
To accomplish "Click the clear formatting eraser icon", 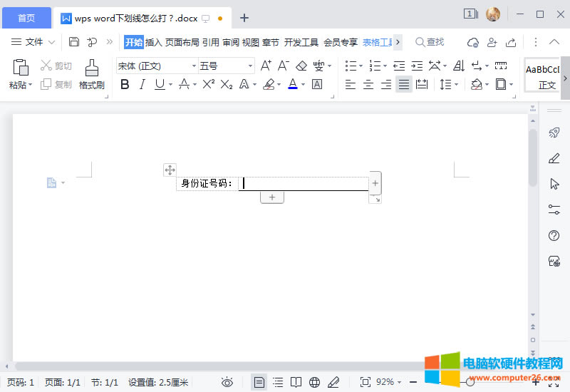I will tap(301, 66).
